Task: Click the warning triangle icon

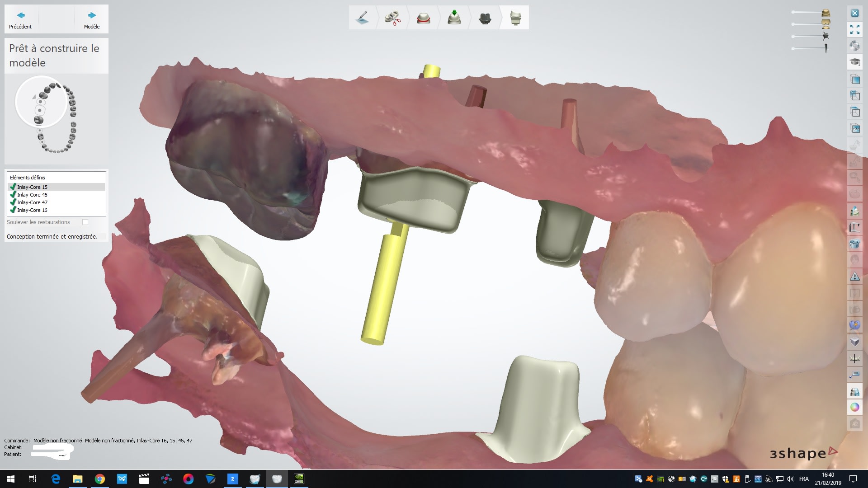Action: 854,276
